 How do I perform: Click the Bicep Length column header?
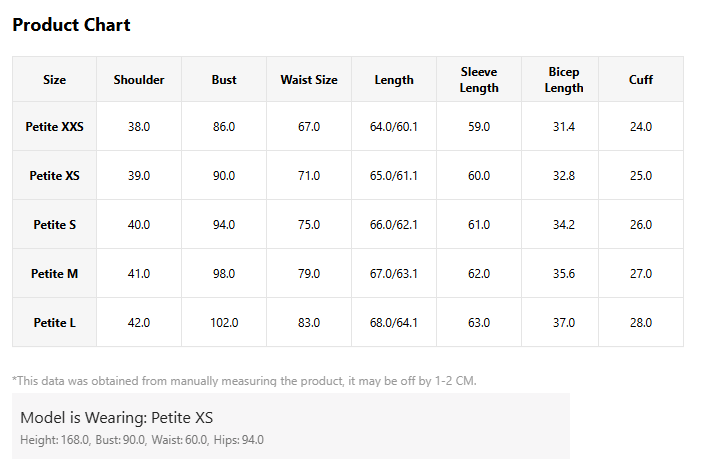564,79
